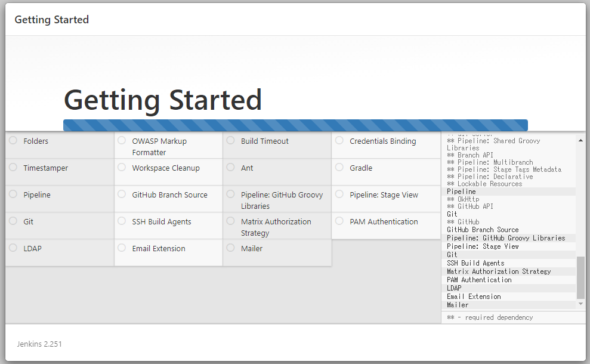Click 'LDAP' in the install log
590x364 pixels.
click(x=454, y=288)
